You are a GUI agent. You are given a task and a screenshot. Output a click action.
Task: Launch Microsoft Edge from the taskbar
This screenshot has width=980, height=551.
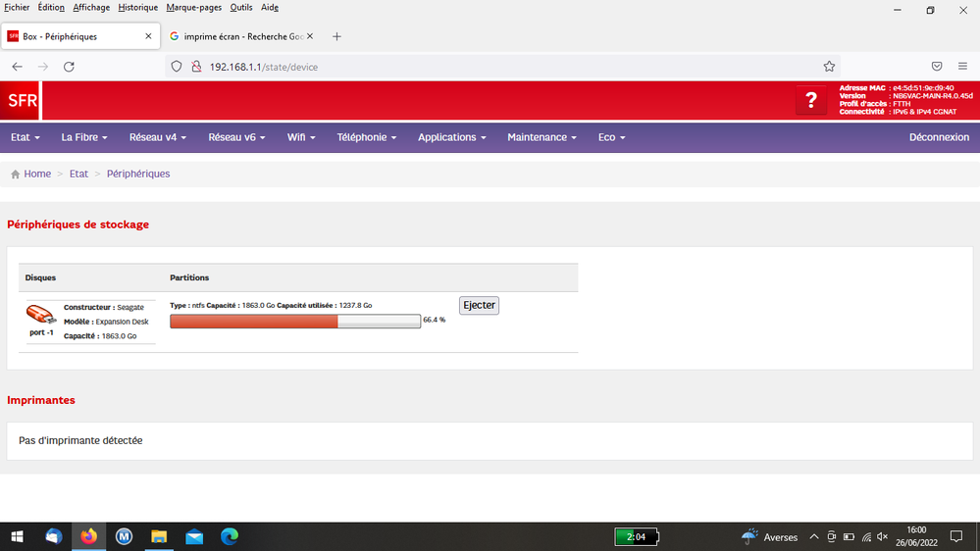click(x=230, y=536)
